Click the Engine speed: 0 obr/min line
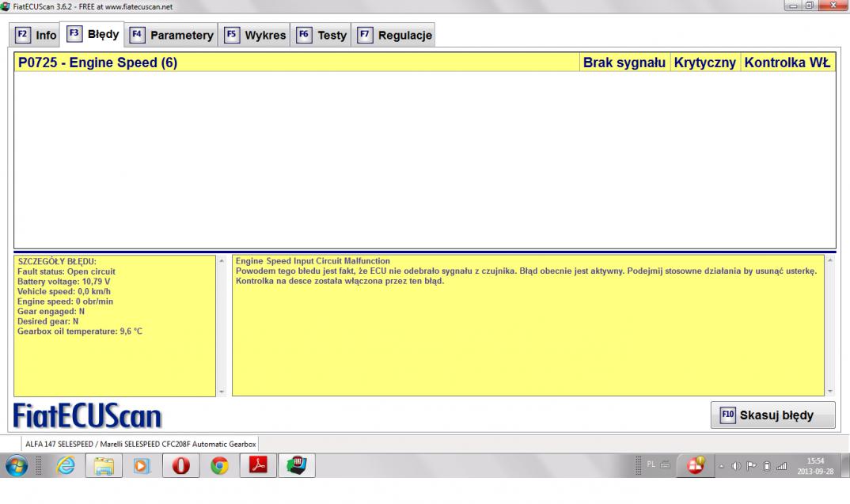This screenshot has width=850, height=504. point(65,301)
